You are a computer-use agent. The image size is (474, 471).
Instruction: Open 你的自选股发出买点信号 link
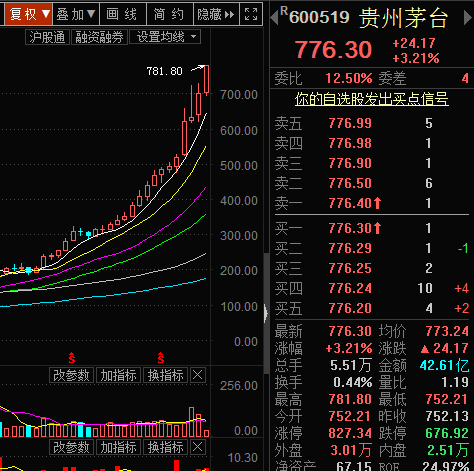(x=372, y=99)
